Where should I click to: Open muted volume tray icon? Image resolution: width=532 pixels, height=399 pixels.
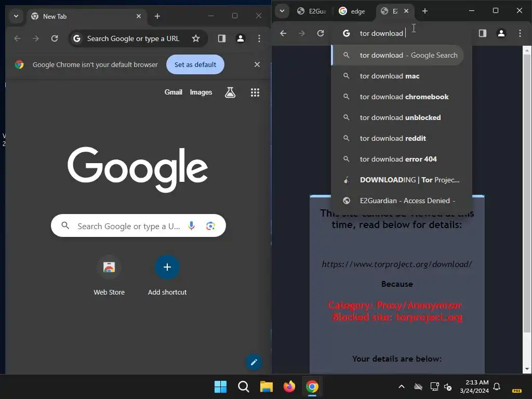[x=448, y=387]
